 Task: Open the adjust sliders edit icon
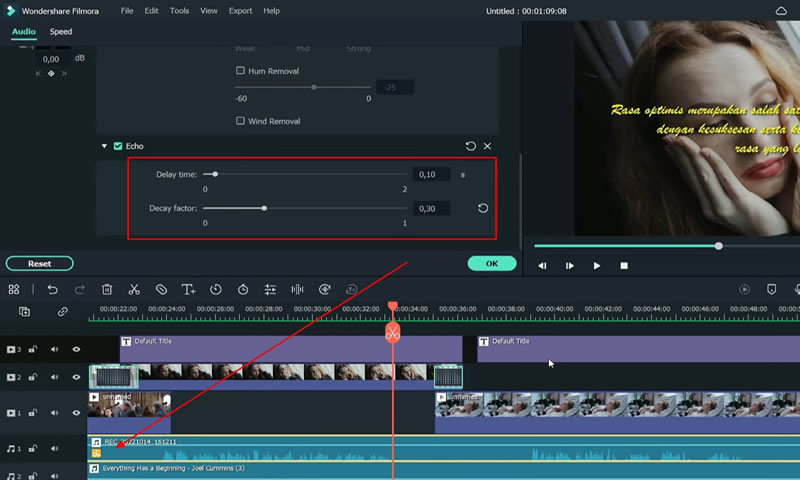270,289
